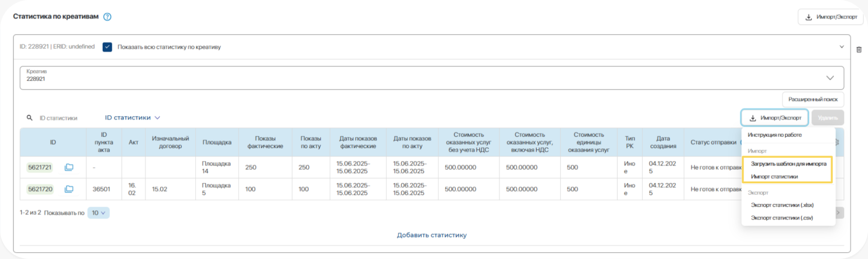Click the Добавить статистику link
This screenshot has width=868, height=259.
coord(431,235)
